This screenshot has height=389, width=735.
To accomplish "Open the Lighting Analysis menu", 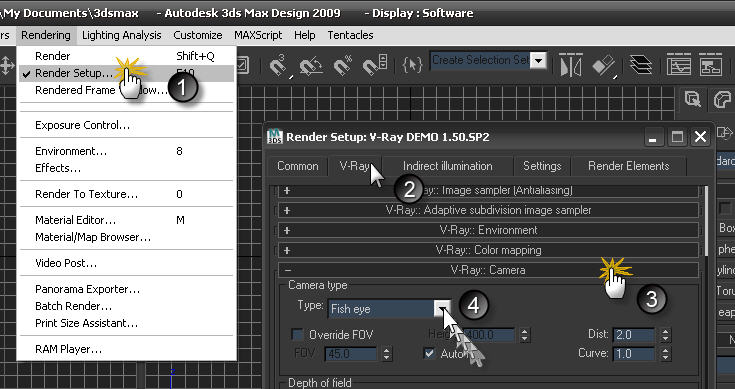I will (121, 35).
